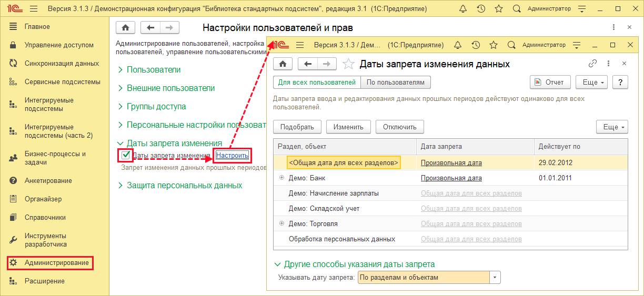This screenshot has width=644, height=296.
Task: Go forward in Настройки пользователей window
Action: 169,28
